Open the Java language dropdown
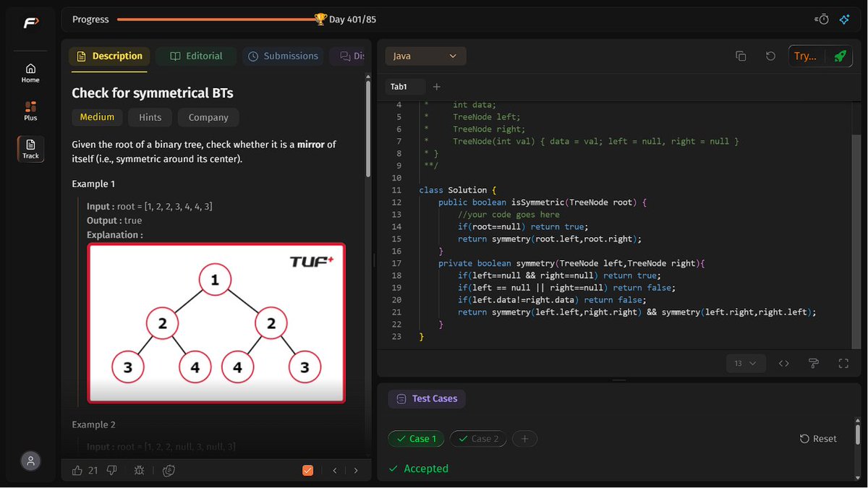Image resolution: width=868 pixels, height=488 pixels. pyautogui.click(x=425, y=56)
